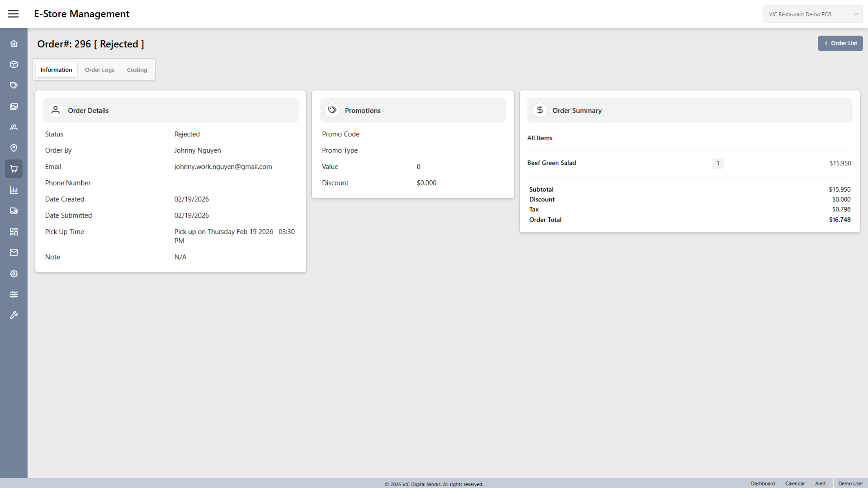Open Reports via sidebar bar chart icon

click(x=14, y=190)
